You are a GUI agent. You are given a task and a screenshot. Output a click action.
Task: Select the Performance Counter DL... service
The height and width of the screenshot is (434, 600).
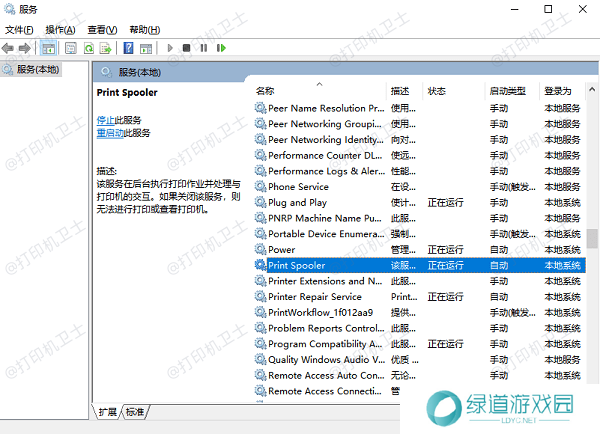(x=419, y=155)
